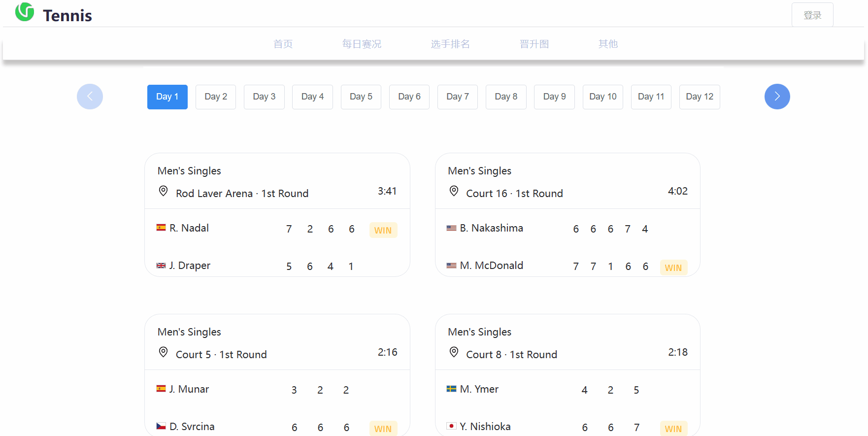Click WIN badge in R. Nadal row
The width and height of the screenshot is (868, 436).
pyautogui.click(x=383, y=230)
